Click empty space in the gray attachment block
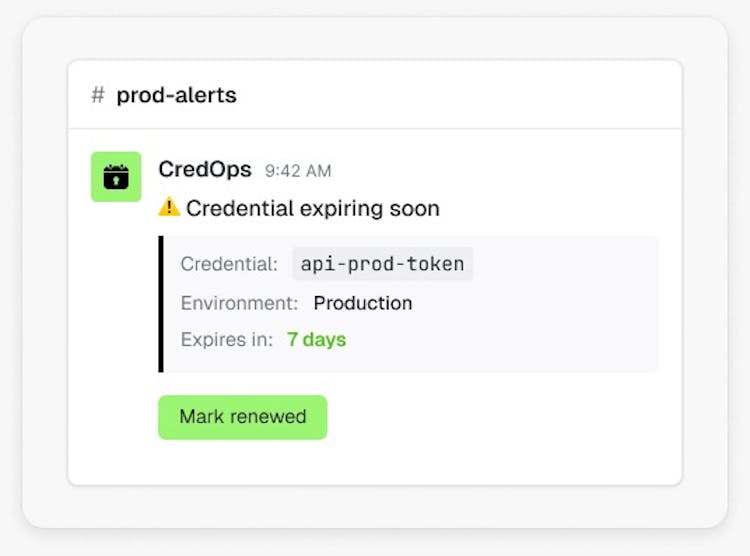This screenshot has height=556, width=750. tap(560, 320)
